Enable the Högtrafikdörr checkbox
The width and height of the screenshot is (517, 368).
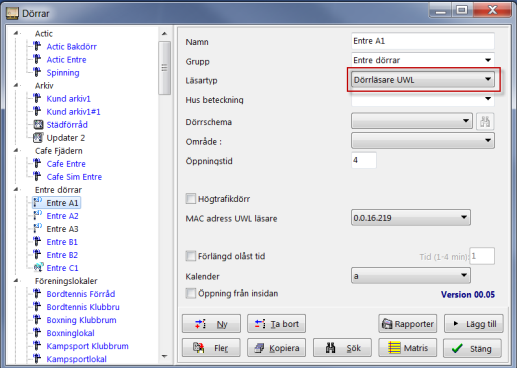190,199
